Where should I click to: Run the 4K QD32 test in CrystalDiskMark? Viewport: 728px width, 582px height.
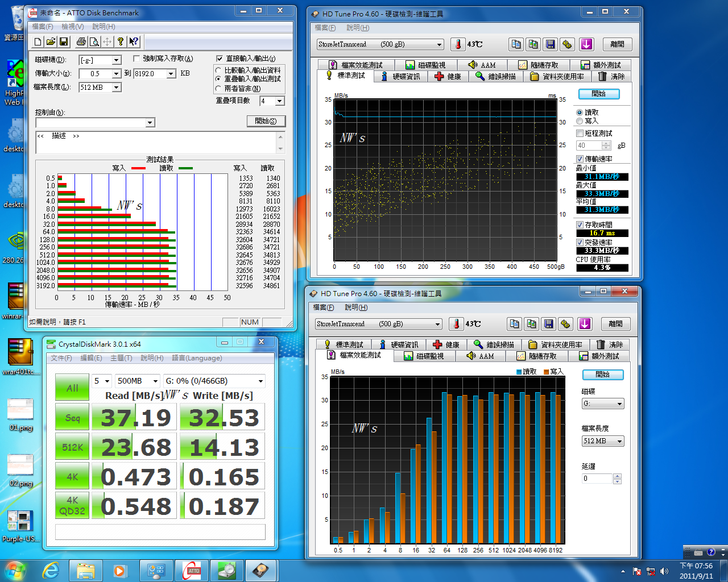(x=72, y=506)
